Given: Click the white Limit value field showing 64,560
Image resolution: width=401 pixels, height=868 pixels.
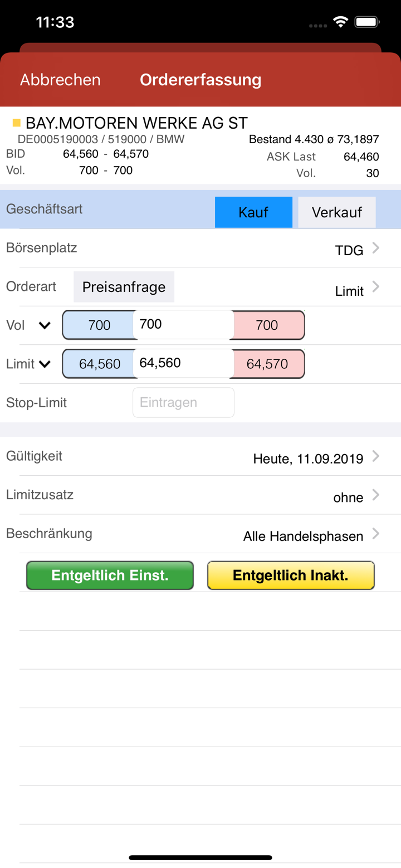Looking at the screenshot, I should tap(183, 363).
